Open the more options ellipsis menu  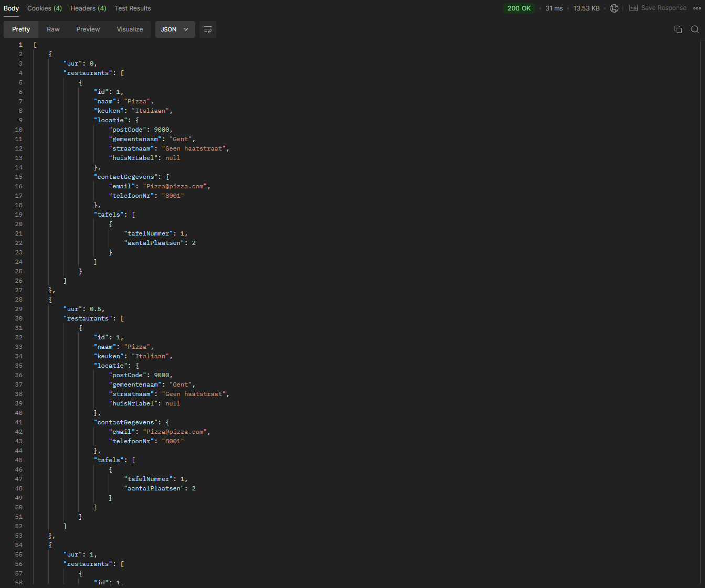pyautogui.click(x=697, y=8)
